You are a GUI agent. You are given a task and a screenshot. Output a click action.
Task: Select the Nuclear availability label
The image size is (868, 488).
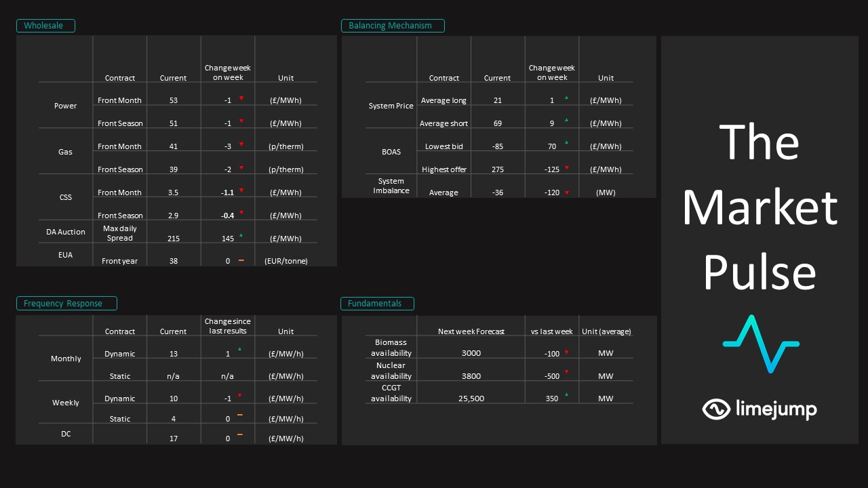click(x=391, y=370)
